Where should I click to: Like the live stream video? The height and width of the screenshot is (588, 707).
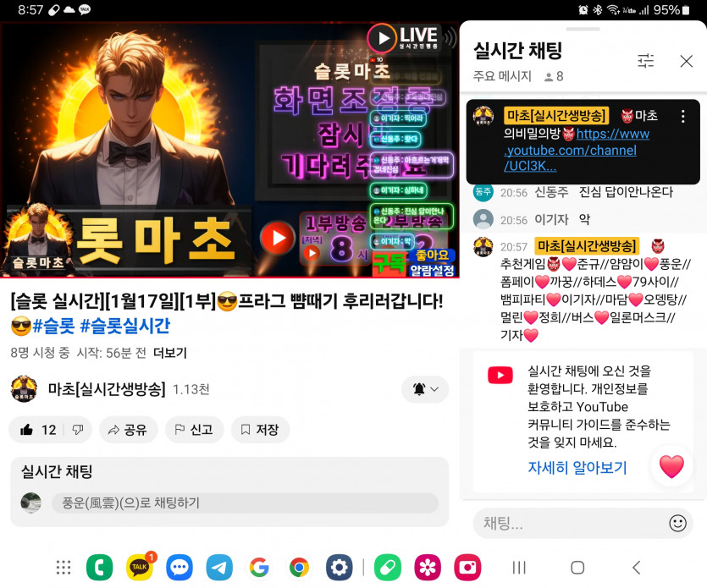[x=38, y=430]
